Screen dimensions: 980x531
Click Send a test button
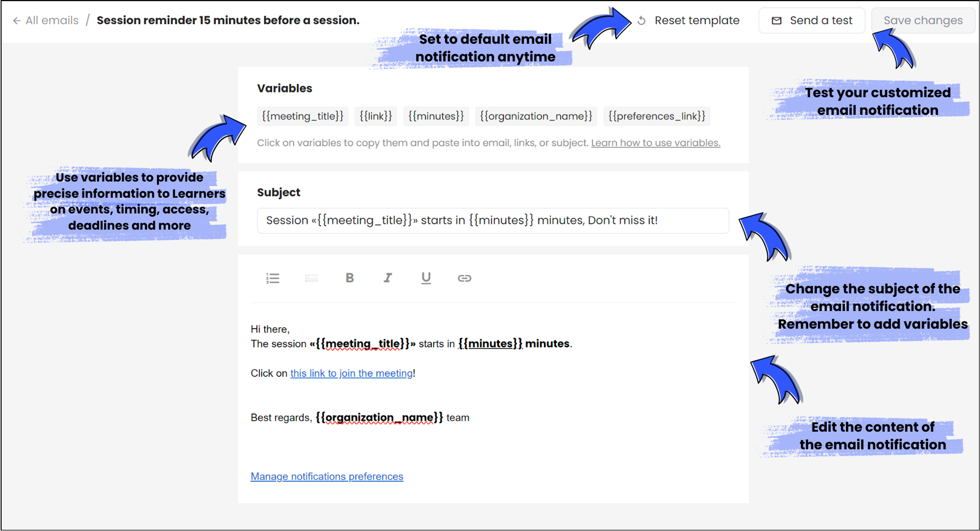pos(812,20)
